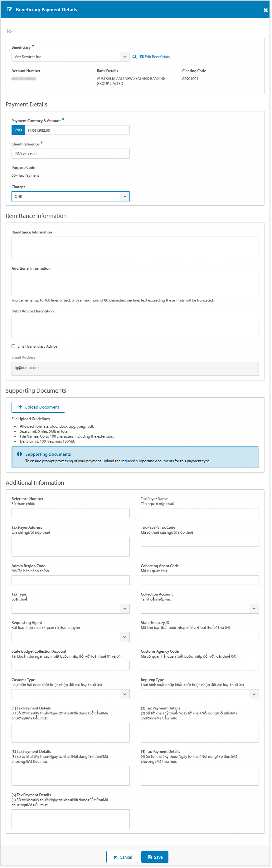Expand the Charges dropdown
The image size is (272, 868).
click(124, 196)
